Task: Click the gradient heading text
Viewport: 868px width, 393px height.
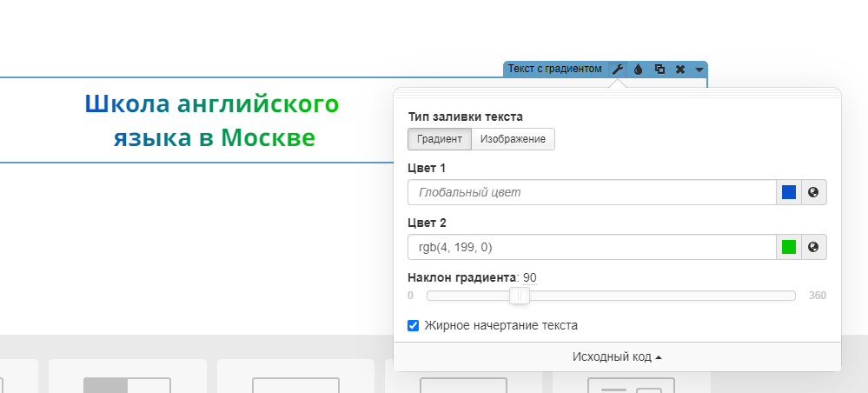Action: click(x=212, y=120)
